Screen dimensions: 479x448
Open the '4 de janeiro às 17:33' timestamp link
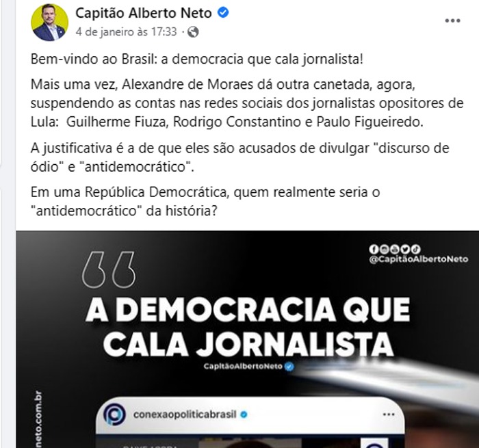click(x=126, y=31)
